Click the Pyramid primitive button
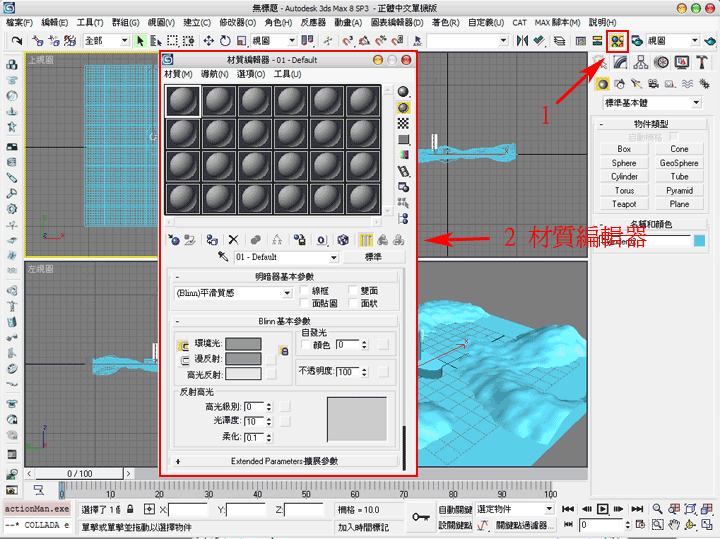The width and height of the screenshot is (720, 539). pos(679,190)
